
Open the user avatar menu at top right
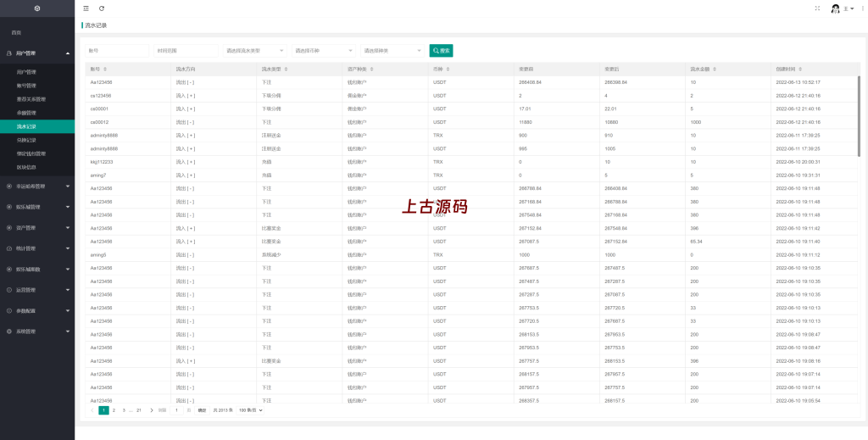click(x=842, y=8)
